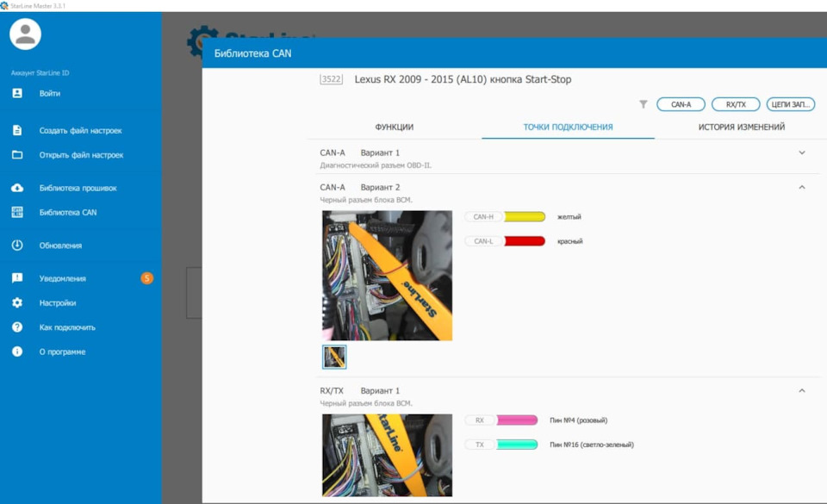
Task: Select Создать файл настроек in sidebar
Action: click(x=81, y=130)
